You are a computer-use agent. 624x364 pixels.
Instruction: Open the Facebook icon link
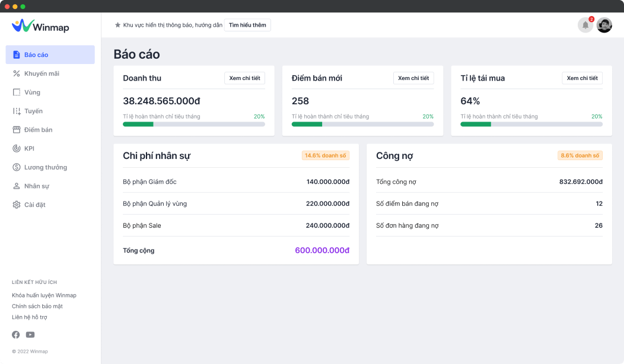[x=16, y=335]
